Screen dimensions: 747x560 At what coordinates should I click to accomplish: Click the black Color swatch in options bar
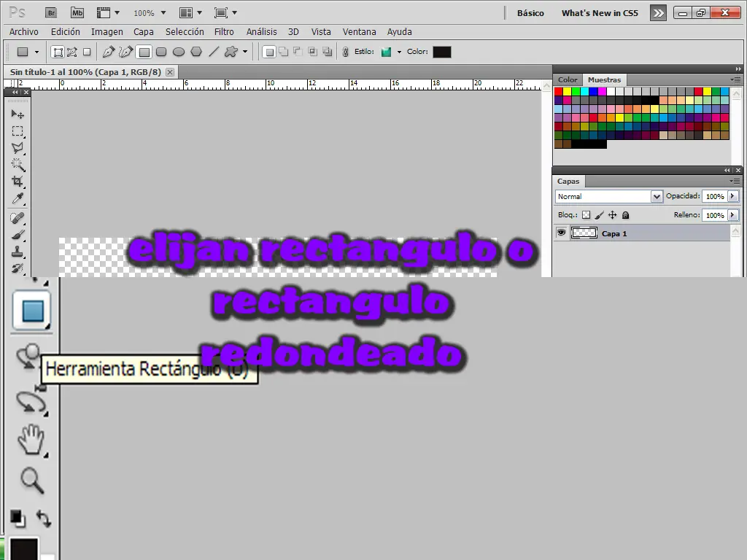point(441,52)
